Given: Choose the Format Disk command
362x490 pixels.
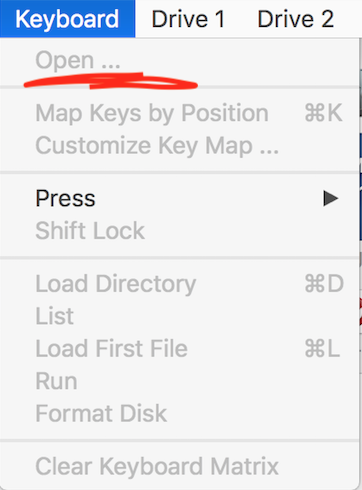Looking at the screenshot, I should pos(180,413).
